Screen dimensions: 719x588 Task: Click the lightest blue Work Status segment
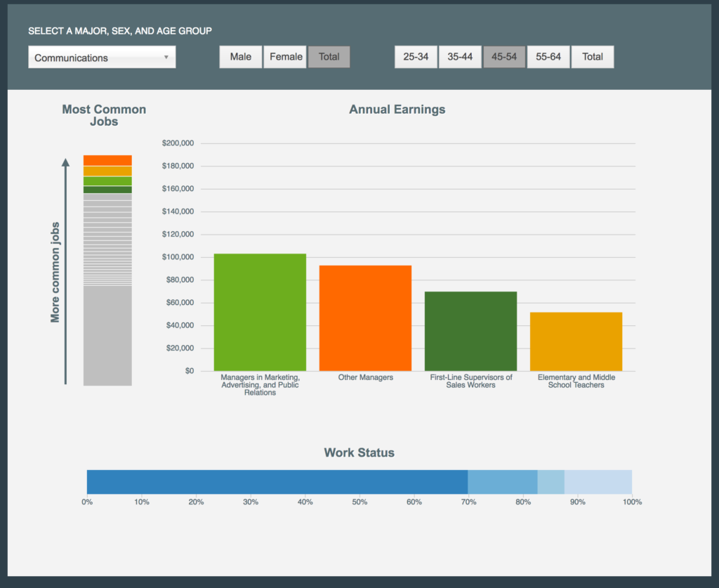(598, 482)
